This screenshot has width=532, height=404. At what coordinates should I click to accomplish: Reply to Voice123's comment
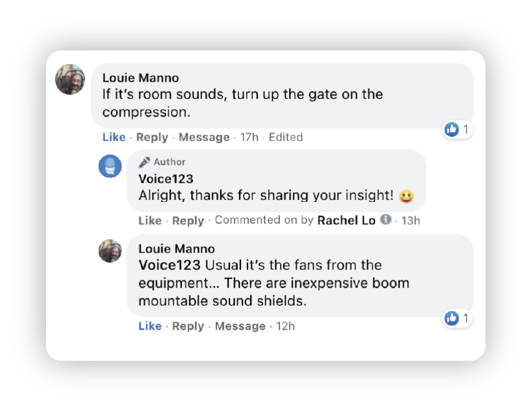188,221
